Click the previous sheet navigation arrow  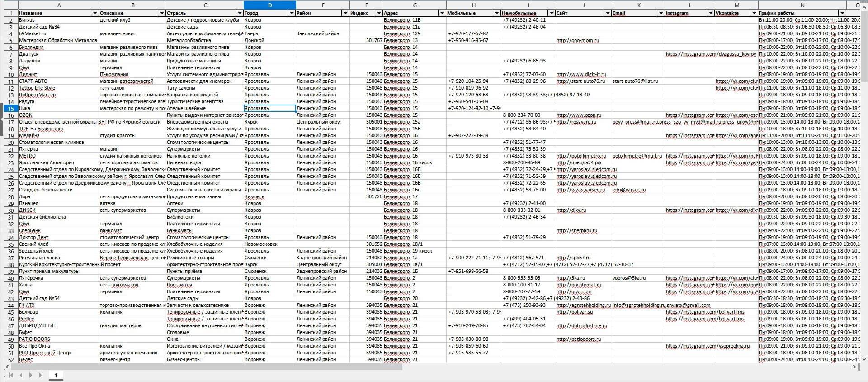[21, 375]
